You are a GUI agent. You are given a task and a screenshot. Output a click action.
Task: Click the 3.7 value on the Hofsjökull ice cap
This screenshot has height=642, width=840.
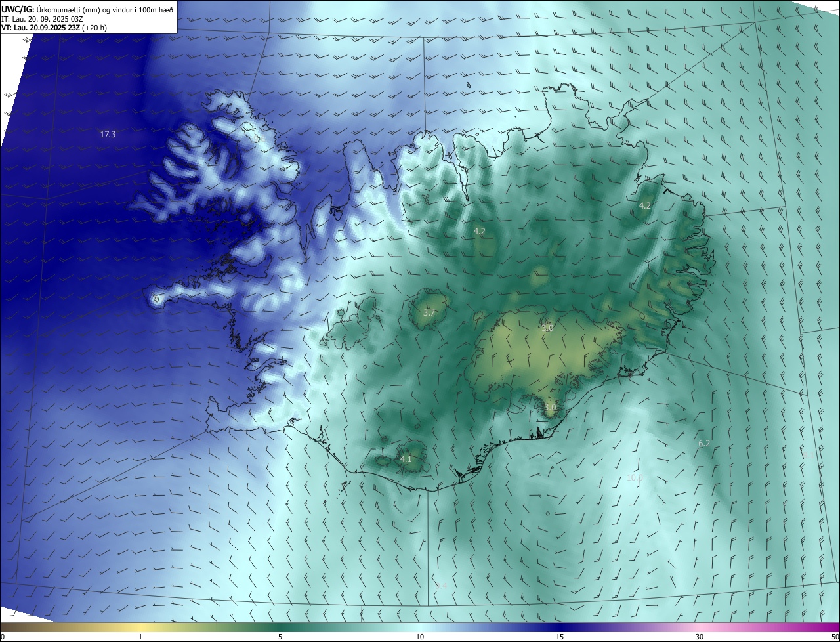[x=429, y=313]
